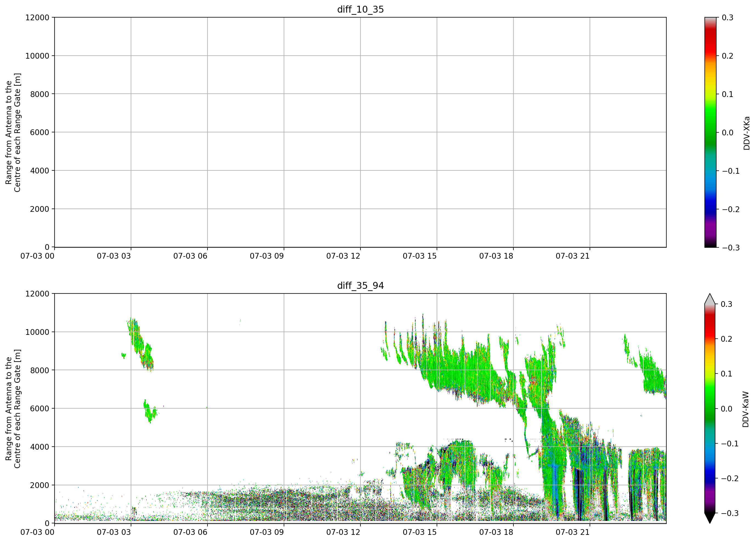
Task: Click the 07-03 12 x-tick under diff_35_94
Action: tap(343, 532)
